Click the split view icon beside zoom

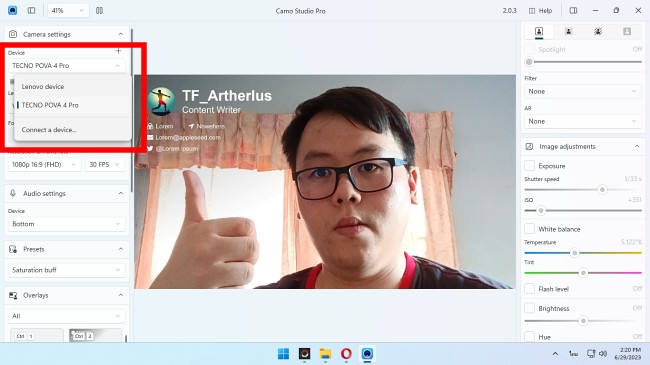tap(99, 10)
